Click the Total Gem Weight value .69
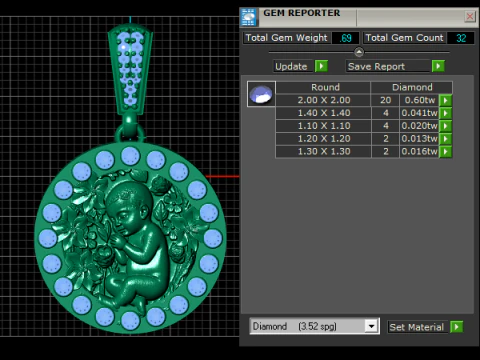The image size is (480, 360). pyautogui.click(x=345, y=38)
